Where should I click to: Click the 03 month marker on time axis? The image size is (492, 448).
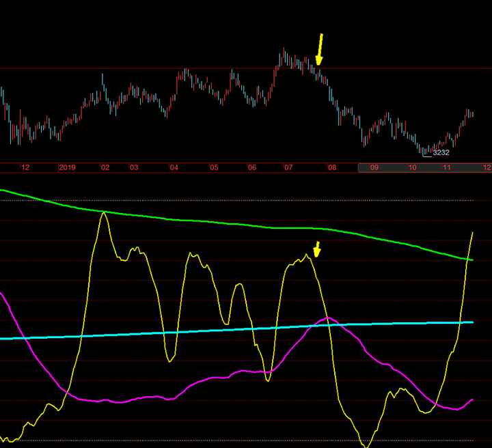pyautogui.click(x=134, y=167)
